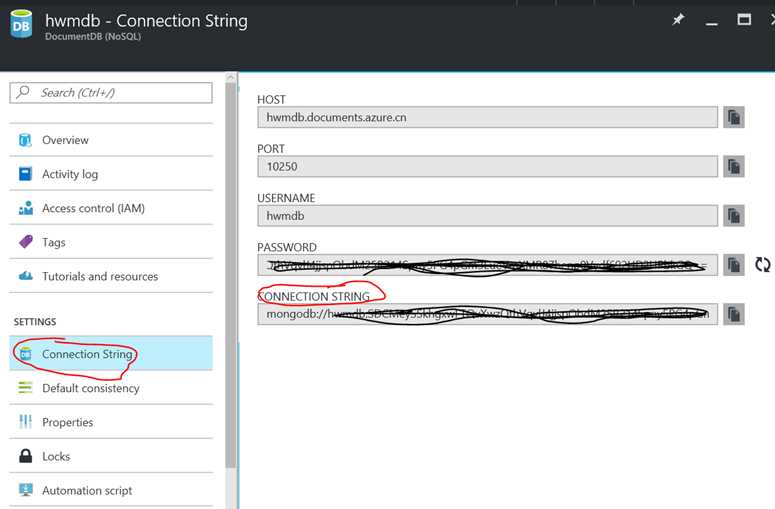
Task: Click the sidebar vertical scrollbar
Action: 230,274
